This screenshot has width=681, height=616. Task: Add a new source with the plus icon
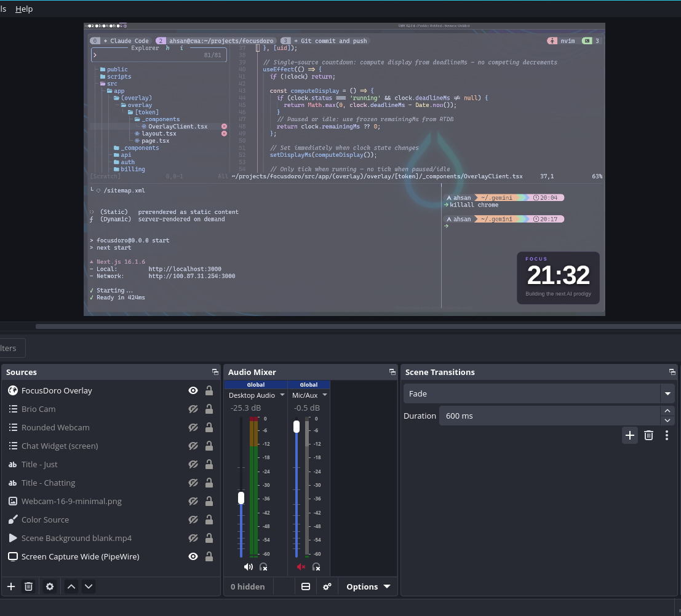point(10,586)
